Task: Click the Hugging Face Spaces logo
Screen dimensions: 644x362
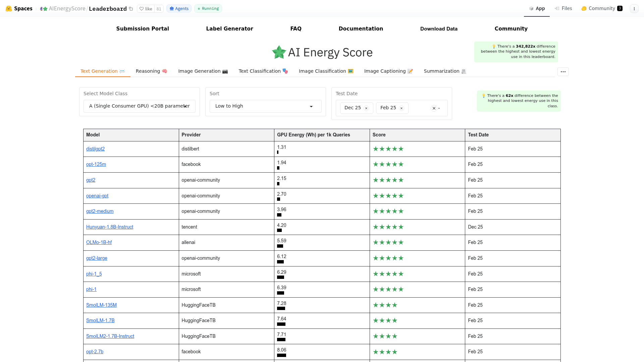Action: (19, 8)
